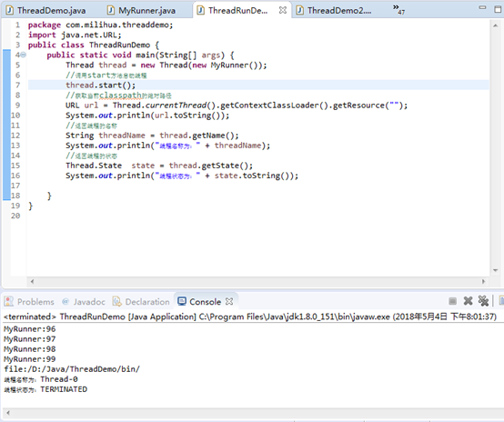504x422 pixels.
Task: Click the editor horizontal scrollbar left arrow
Action: coord(32,282)
